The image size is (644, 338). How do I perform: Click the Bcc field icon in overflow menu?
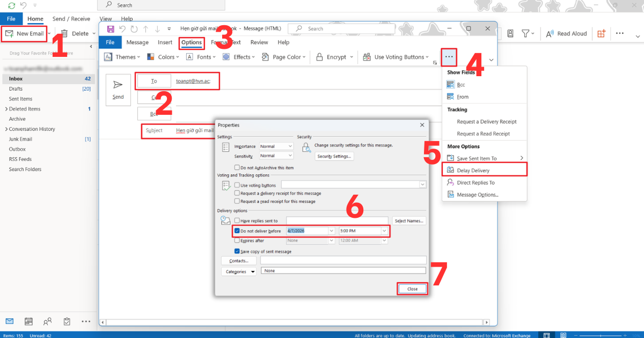coord(451,85)
